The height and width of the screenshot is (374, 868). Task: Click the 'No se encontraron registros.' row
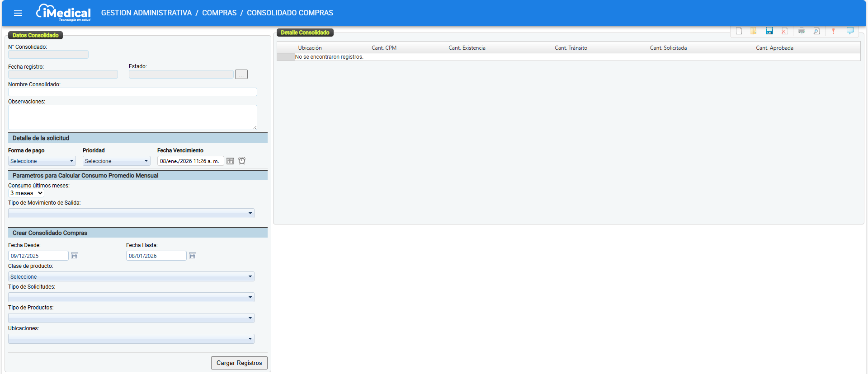[x=568, y=57]
